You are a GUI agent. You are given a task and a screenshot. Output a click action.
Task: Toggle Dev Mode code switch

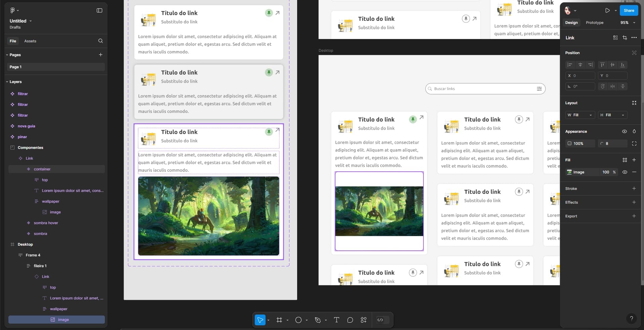click(383, 320)
